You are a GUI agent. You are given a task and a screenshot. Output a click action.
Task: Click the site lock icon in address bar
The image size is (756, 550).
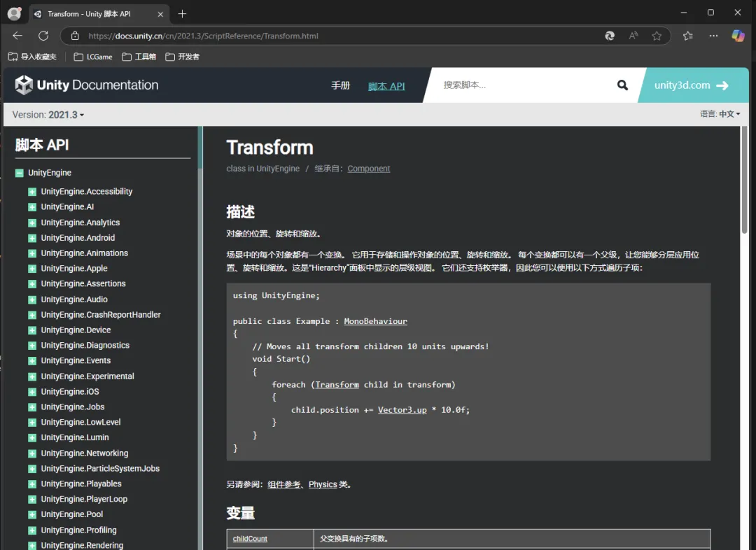(75, 36)
